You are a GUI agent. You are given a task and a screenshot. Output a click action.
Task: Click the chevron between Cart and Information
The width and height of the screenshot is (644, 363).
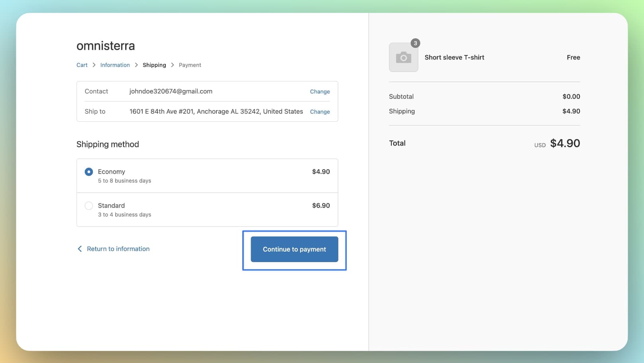coord(94,65)
